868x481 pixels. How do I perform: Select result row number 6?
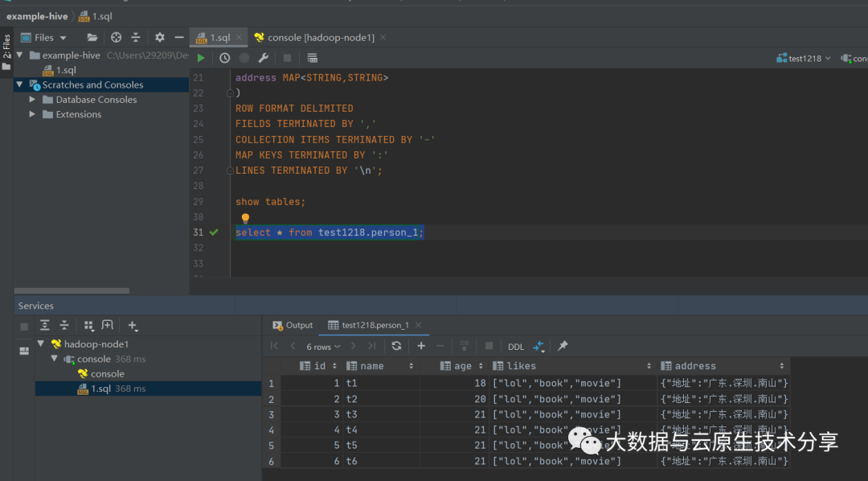272,461
